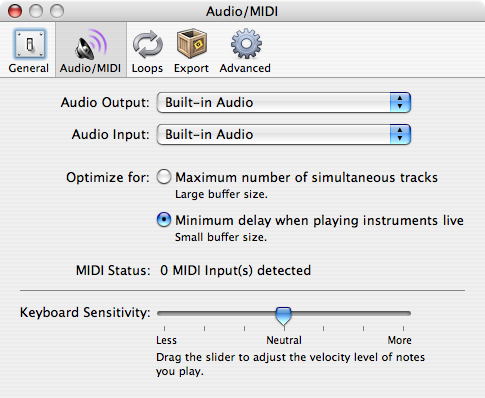Open the General preferences light switch icon
The width and height of the screenshot is (485, 398).
(x=29, y=44)
